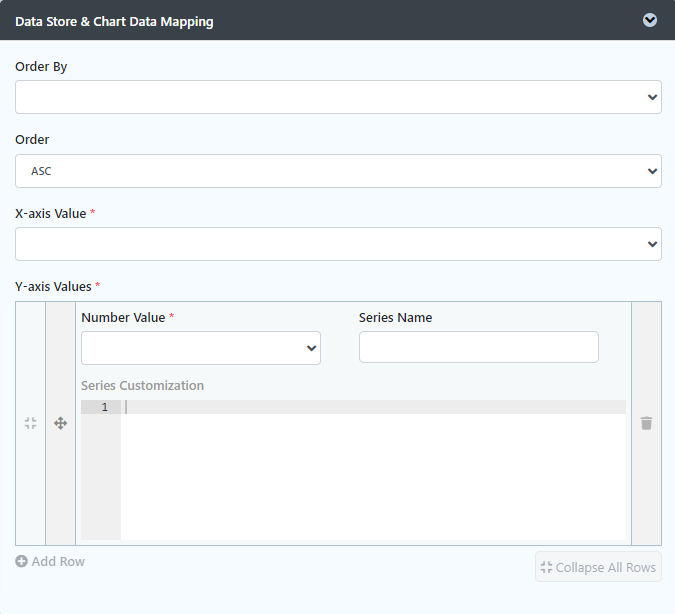
Task: Focus the Series Name text field
Action: (479, 347)
